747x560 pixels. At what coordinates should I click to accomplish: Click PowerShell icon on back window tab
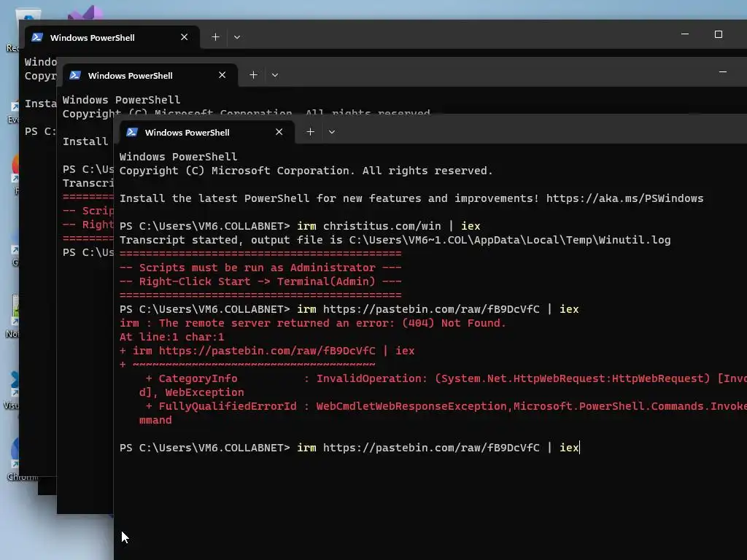37,37
